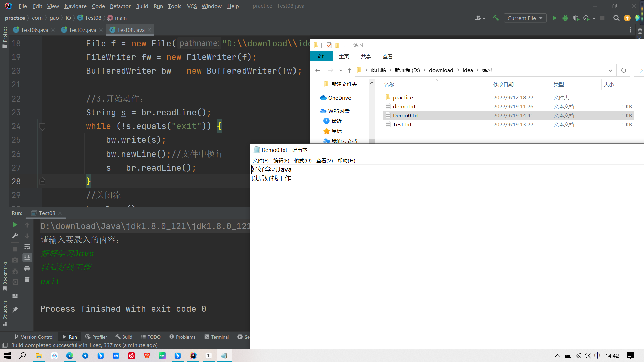Click the Build project hammer icon
644x362 pixels.
click(496, 18)
